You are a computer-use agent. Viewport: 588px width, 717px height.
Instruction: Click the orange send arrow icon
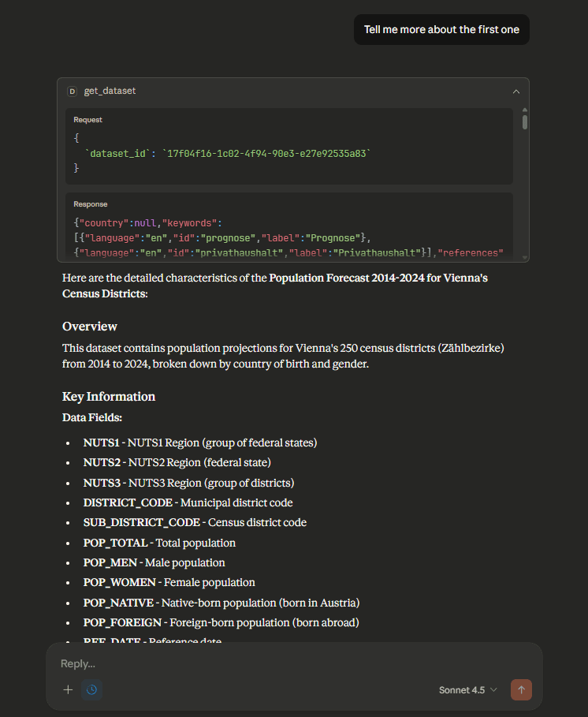(521, 689)
